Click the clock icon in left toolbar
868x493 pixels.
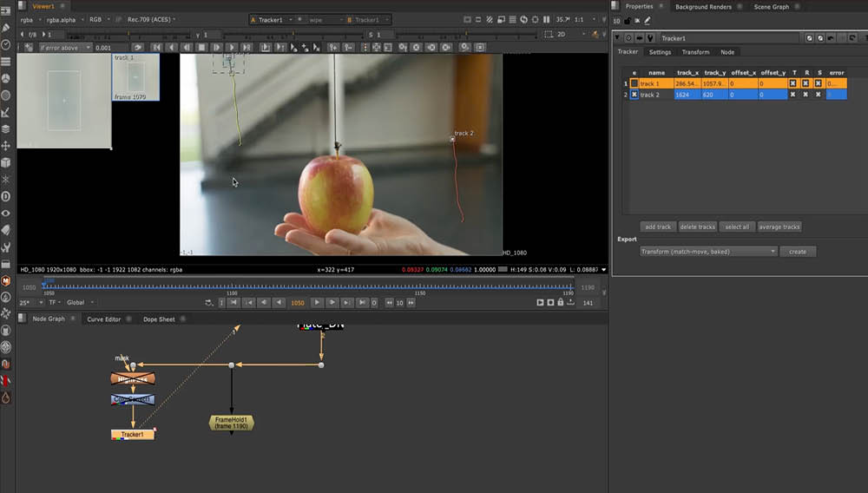[6, 44]
